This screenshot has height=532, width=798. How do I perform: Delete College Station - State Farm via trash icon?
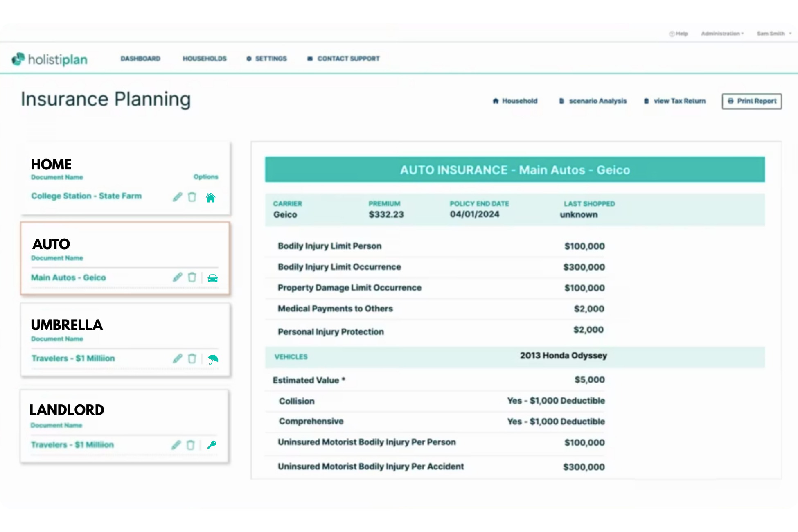[x=192, y=197]
